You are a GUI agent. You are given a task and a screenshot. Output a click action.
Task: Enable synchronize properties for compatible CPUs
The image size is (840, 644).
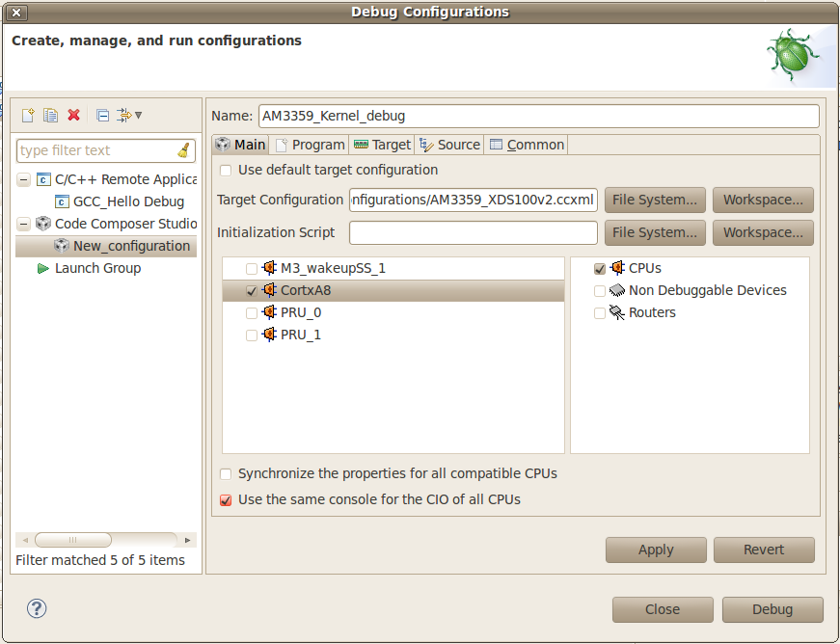225,473
